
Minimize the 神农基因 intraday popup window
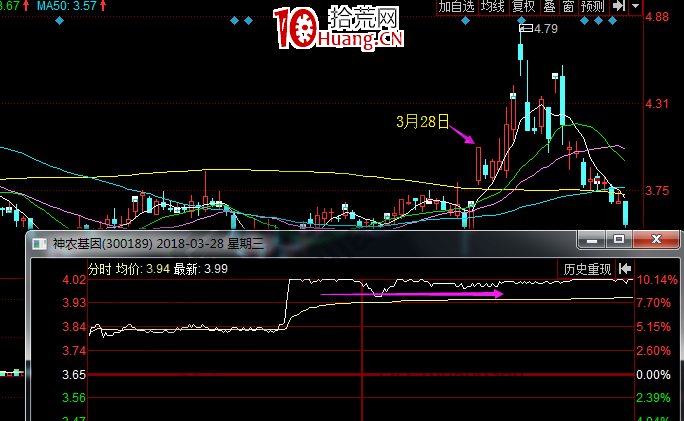coord(590,240)
